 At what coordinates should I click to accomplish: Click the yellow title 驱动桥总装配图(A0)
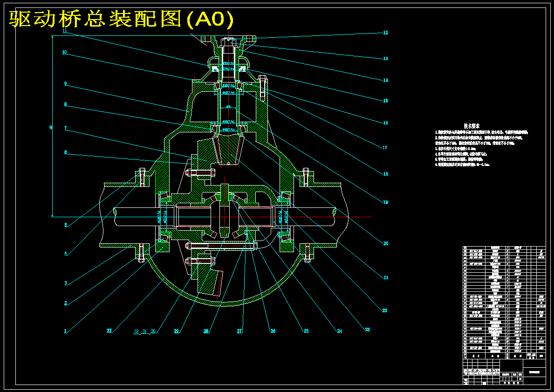[x=121, y=19]
